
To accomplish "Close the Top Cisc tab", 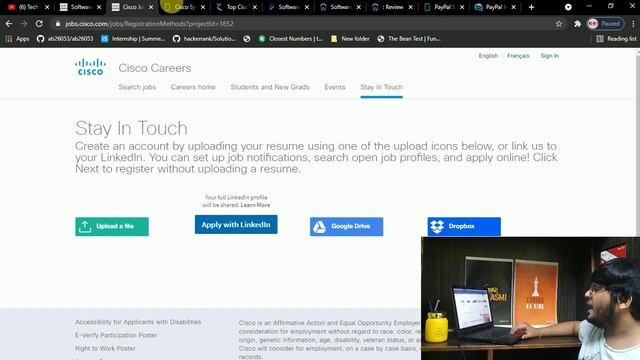I will (255, 7).
